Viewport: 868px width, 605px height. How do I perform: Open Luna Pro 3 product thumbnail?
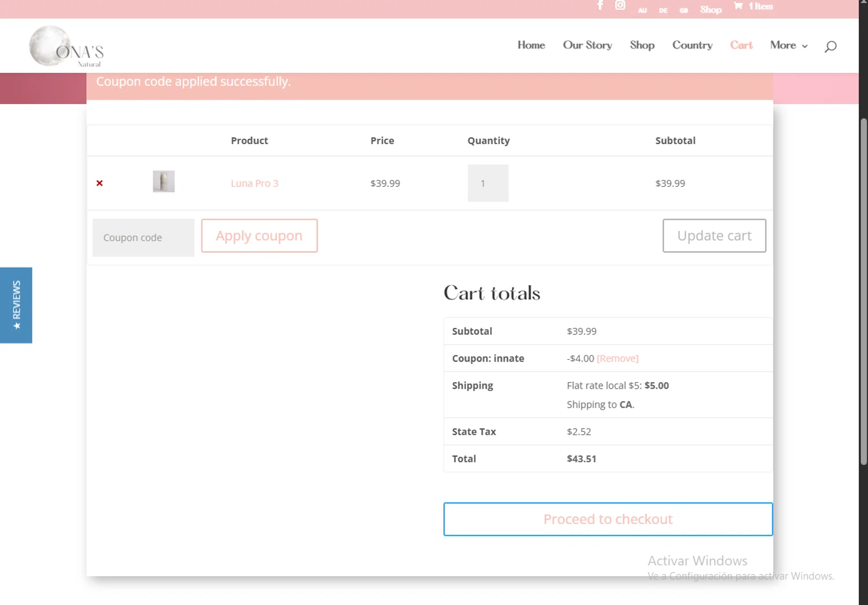[x=164, y=182]
